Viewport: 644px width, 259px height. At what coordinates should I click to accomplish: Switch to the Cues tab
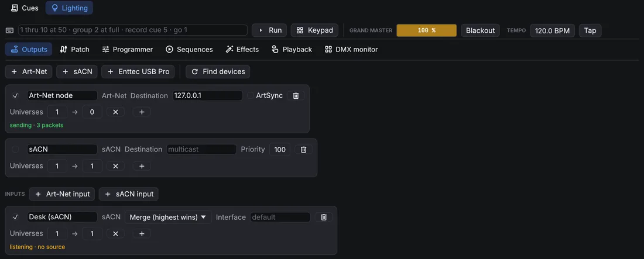point(25,8)
